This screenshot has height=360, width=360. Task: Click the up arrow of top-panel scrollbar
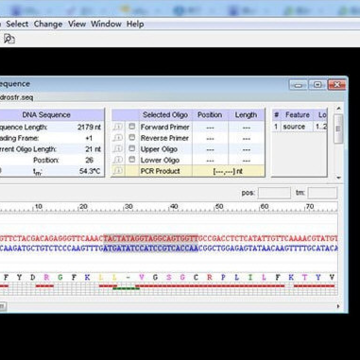tap(338, 109)
